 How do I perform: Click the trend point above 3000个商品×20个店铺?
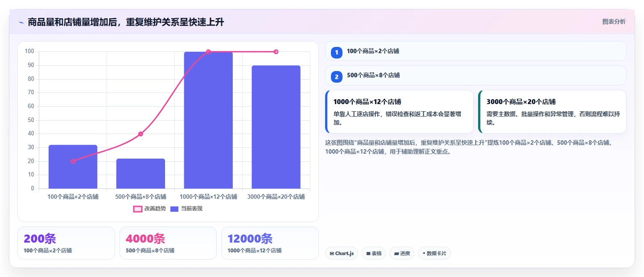[276, 52]
